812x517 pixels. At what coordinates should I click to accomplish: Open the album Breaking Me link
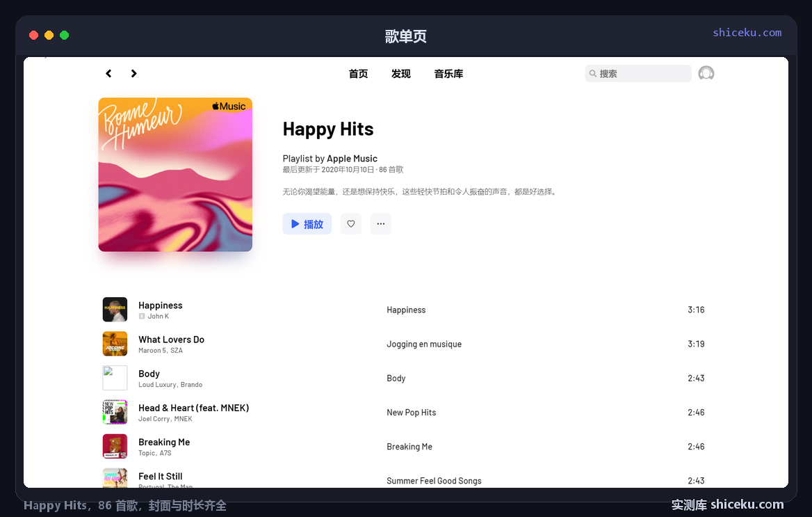[409, 447]
